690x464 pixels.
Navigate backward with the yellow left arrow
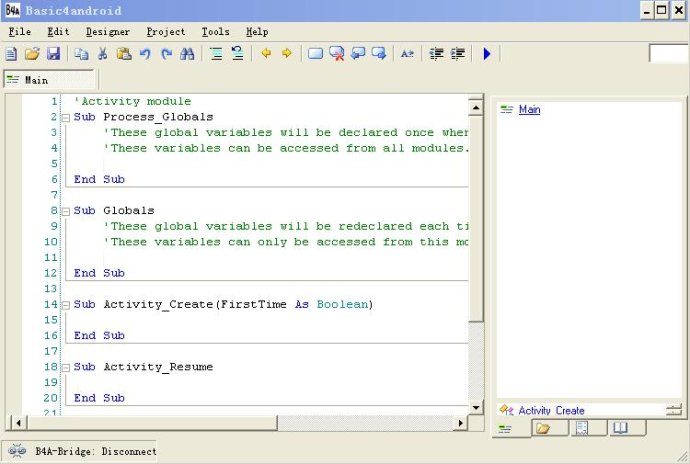pyautogui.click(x=266, y=54)
